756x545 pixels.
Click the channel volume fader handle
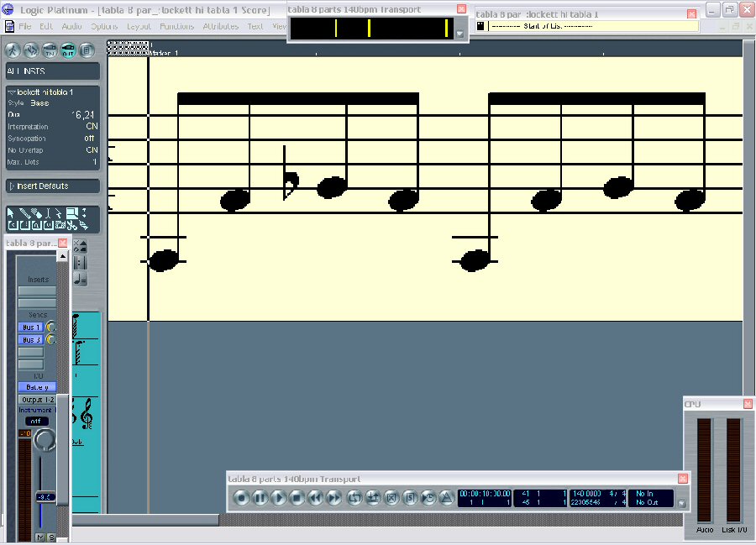pyautogui.click(x=45, y=496)
